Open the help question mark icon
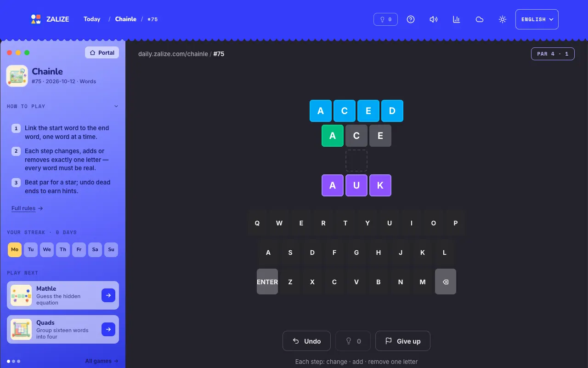The height and width of the screenshot is (368, 588). click(x=411, y=19)
